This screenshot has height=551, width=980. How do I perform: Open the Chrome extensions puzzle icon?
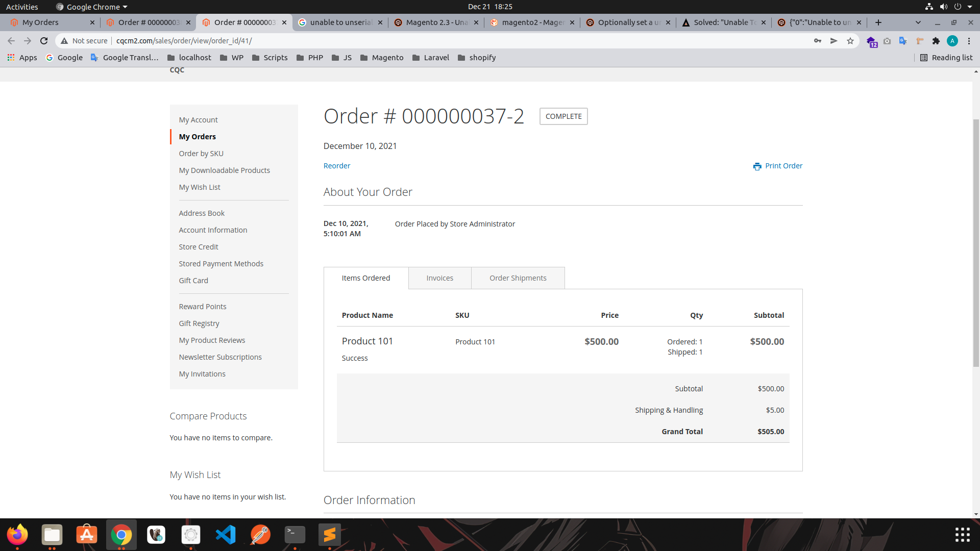tap(936, 41)
